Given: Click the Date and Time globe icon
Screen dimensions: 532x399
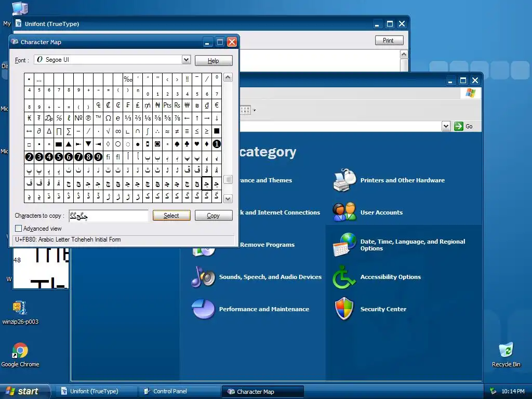Looking at the screenshot, I should (x=344, y=245).
